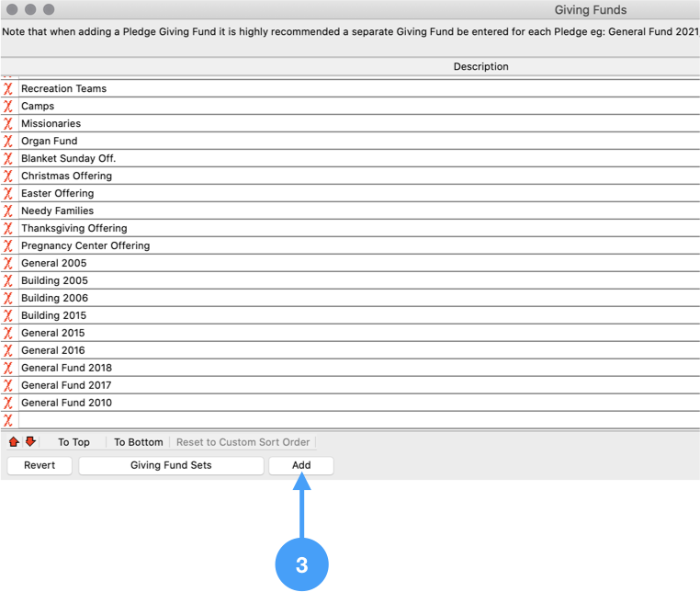Image resolution: width=700 pixels, height=592 pixels.
Task: Select the Needy Families row text
Action: [x=58, y=211]
